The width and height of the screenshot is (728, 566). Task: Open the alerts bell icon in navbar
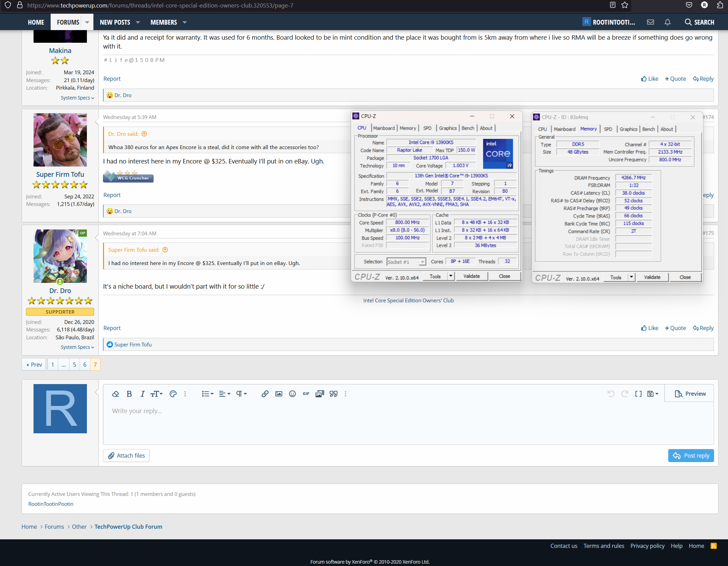(x=667, y=22)
